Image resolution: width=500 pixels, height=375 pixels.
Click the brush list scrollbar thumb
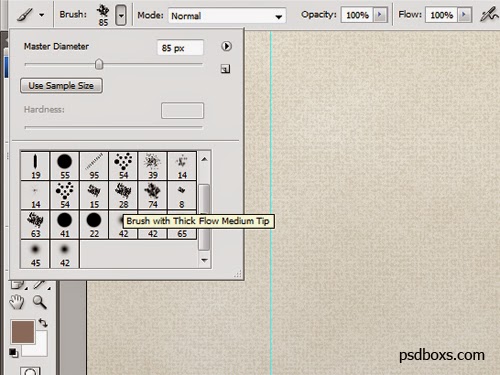coord(204,217)
